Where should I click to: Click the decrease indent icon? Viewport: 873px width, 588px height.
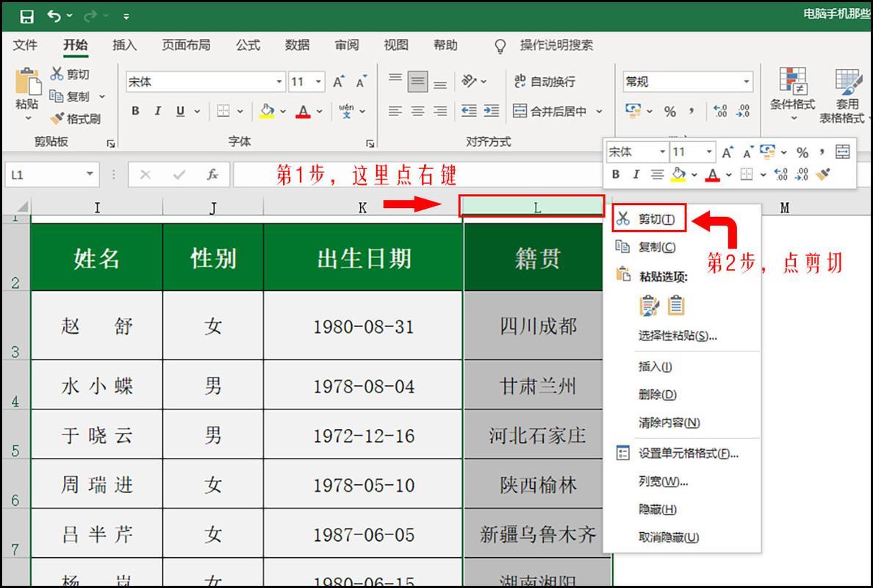(x=469, y=111)
